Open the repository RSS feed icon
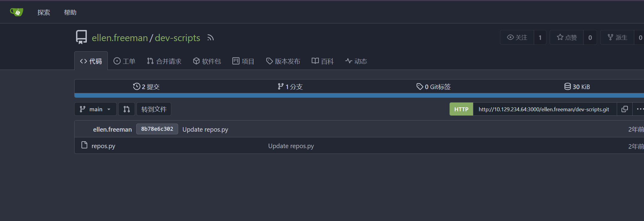 tap(210, 38)
